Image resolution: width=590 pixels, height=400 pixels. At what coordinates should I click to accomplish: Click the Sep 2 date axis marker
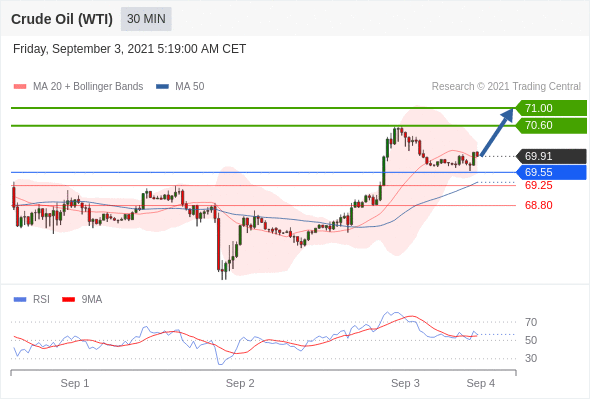click(x=240, y=383)
